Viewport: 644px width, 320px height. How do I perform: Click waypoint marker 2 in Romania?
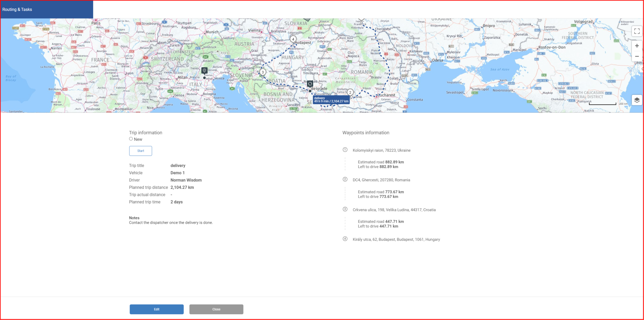(x=350, y=92)
